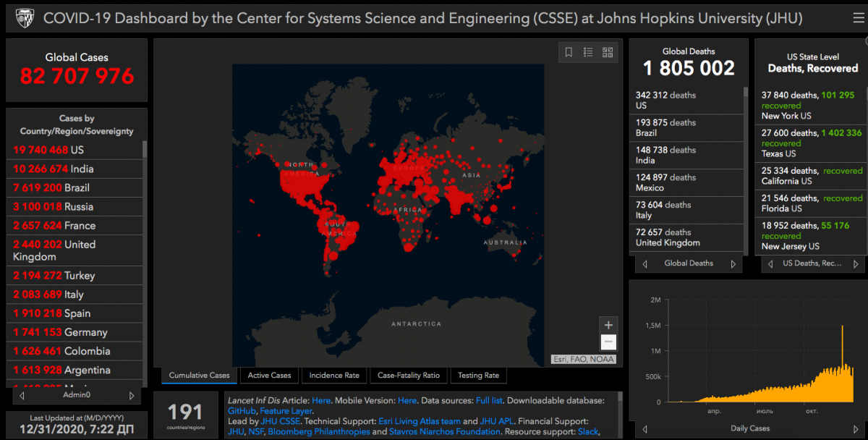This screenshot has width=868, height=440.
Task: Open the Slack resource link
Action: pyautogui.click(x=587, y=431)
